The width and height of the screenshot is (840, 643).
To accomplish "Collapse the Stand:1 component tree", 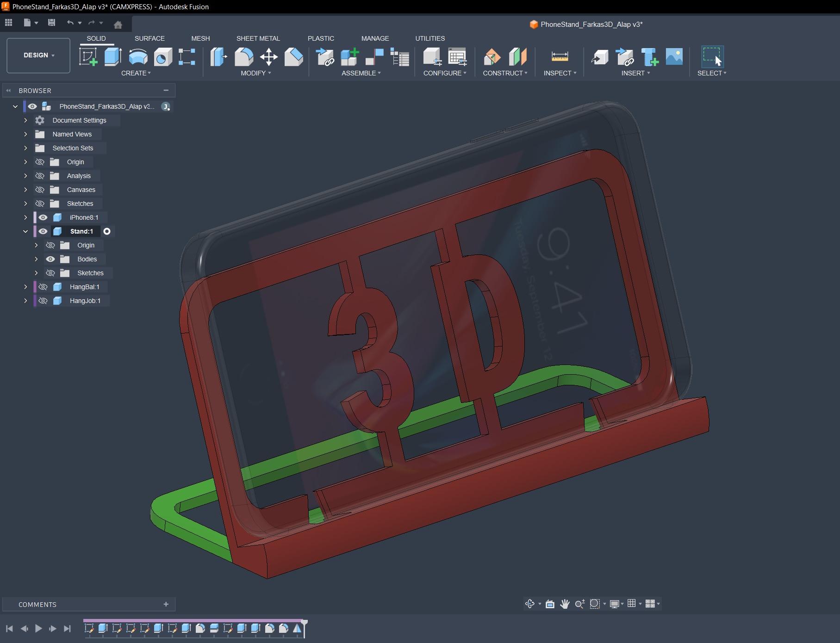I will pyautogui.click(x=25, y=231).
